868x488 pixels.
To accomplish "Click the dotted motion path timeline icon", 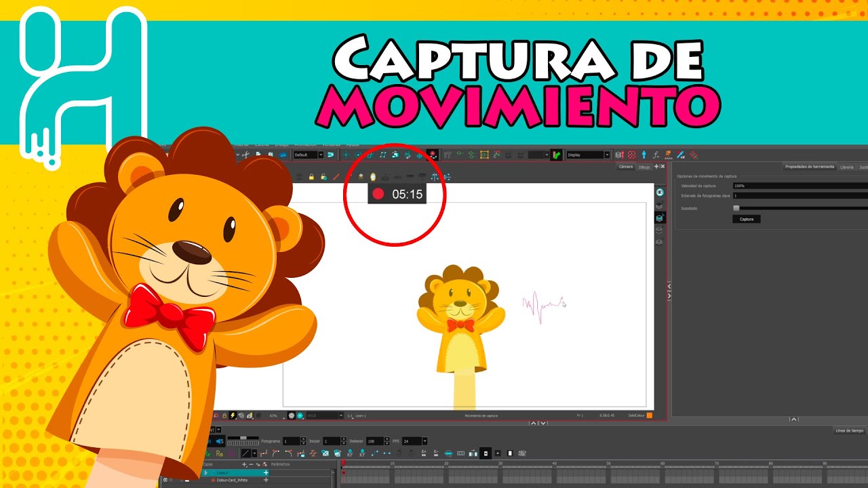I will [x=375, y=453].
